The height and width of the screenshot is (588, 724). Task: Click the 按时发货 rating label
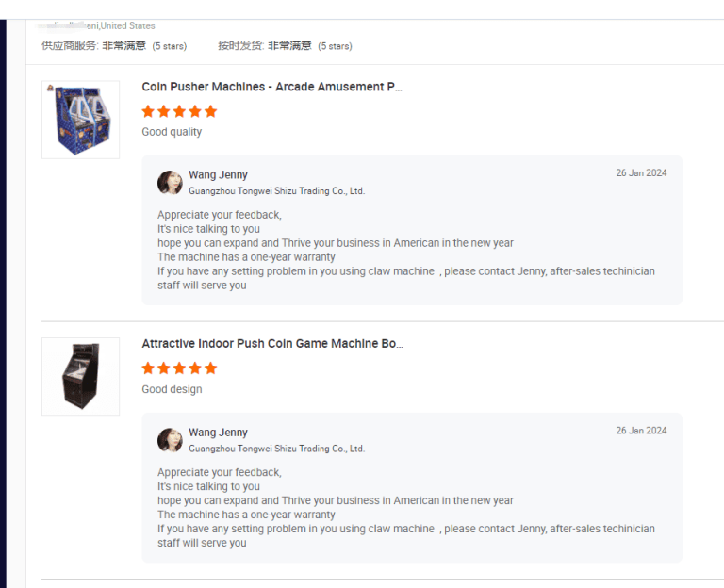coord(240,45)
